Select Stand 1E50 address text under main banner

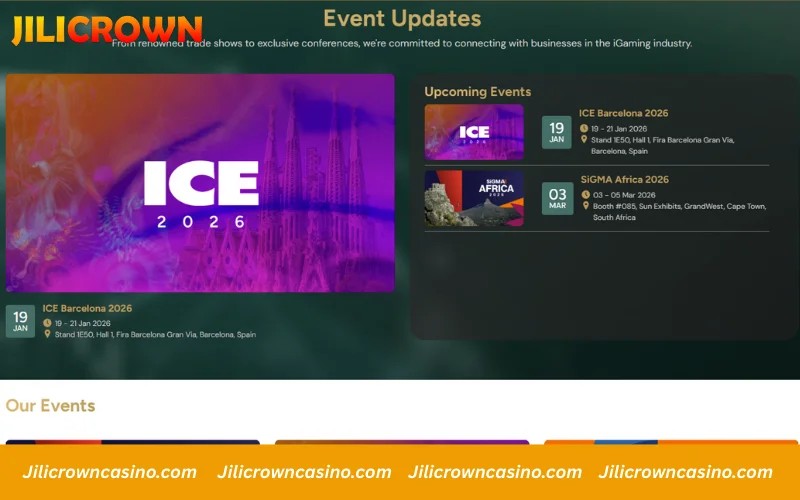(155, 335)
